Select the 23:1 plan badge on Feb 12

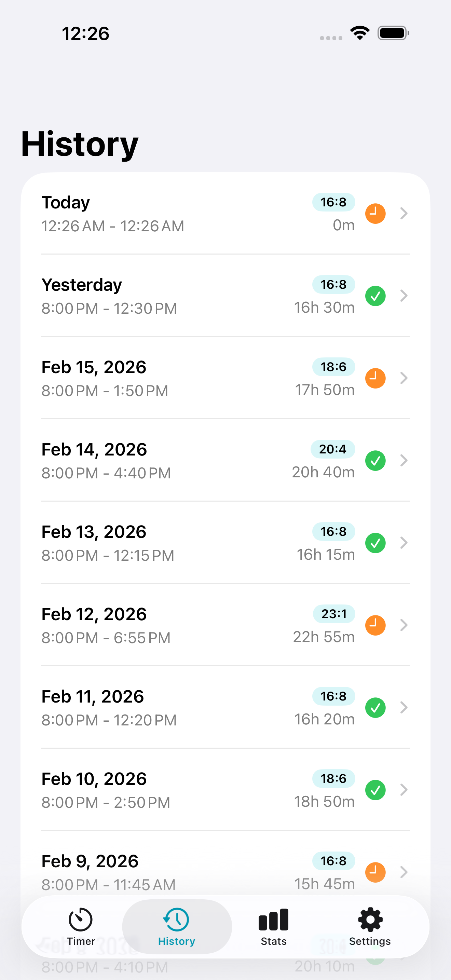[x=334, y=614]
